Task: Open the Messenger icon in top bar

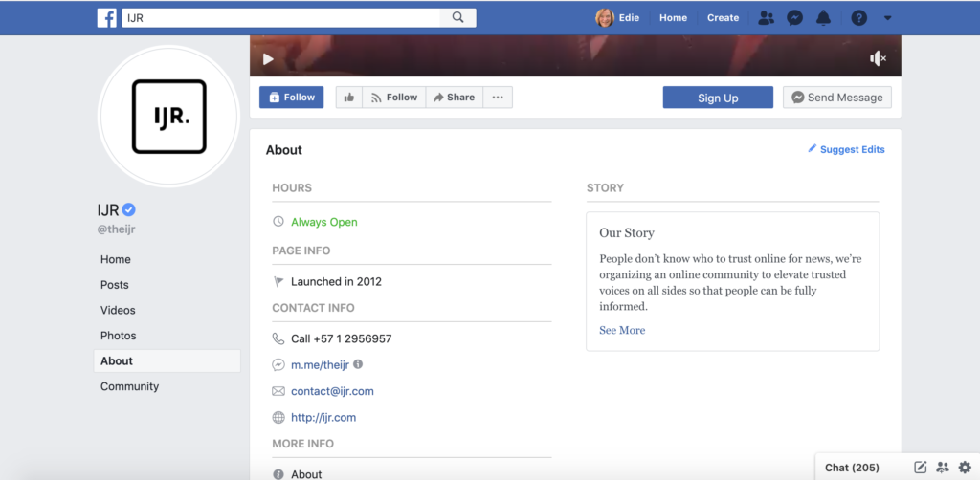Action: coord(794,18)
